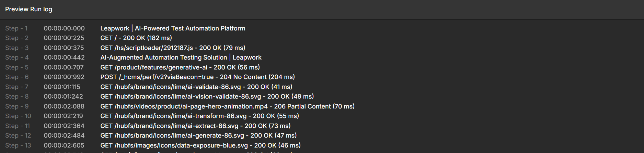Select the Step - 13 label
644x153 pixels.
(18, 145)
